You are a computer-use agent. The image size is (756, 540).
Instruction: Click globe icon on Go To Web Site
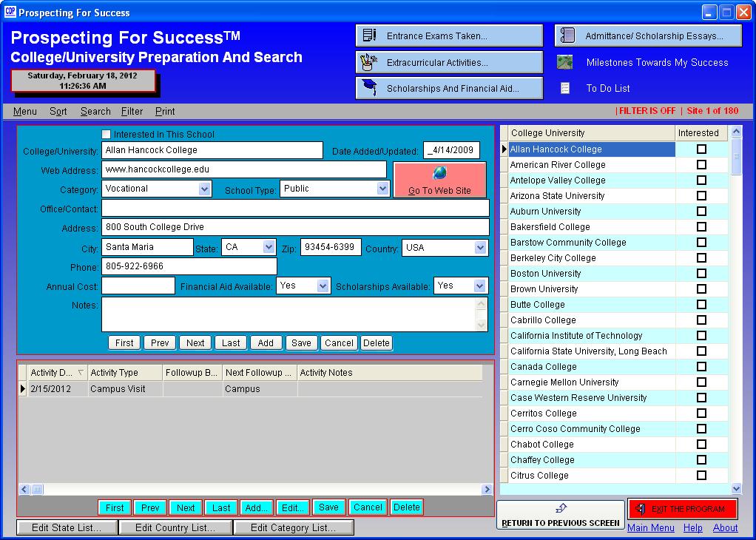click(x=439, y=172)
